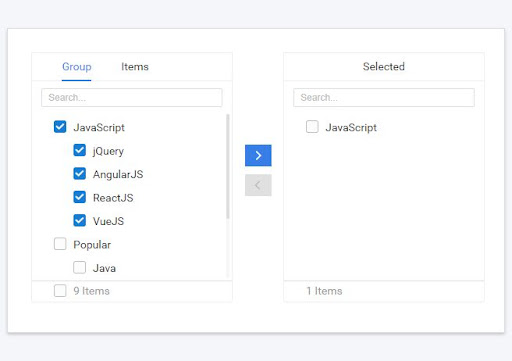Uncheck the JavaScript group checkbox in left list
Viewport: 512px width, 361px height.
[x=60, y=127]
